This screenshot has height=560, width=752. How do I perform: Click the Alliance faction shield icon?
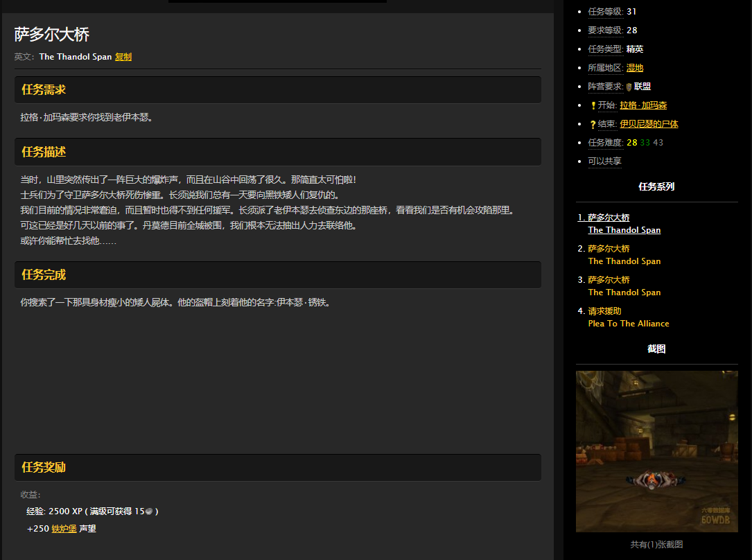pos(629,87)
